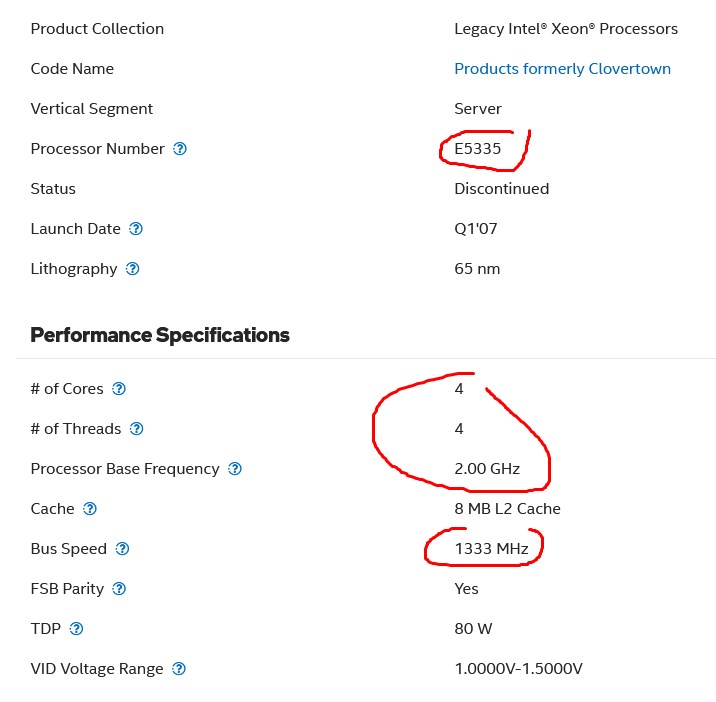Screen dimensions: 716x702
Task: Show VID Voltage Range help icon
Action: tap(179, 669)
